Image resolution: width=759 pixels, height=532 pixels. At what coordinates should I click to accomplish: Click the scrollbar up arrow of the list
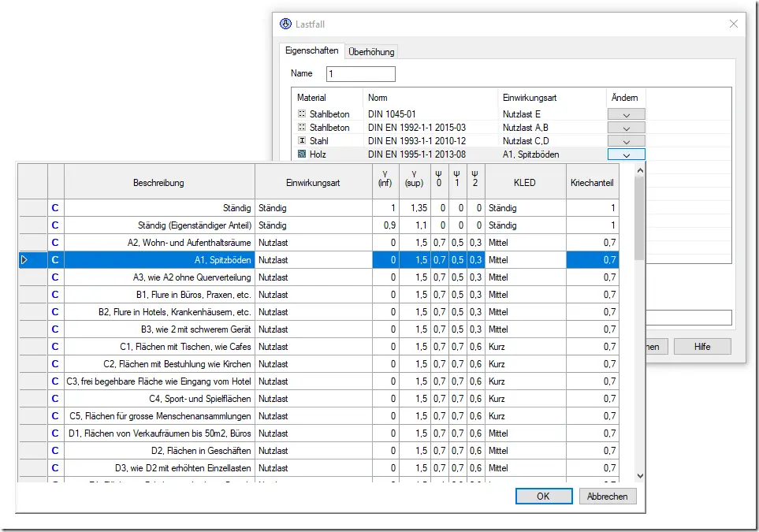pos(640,170)
